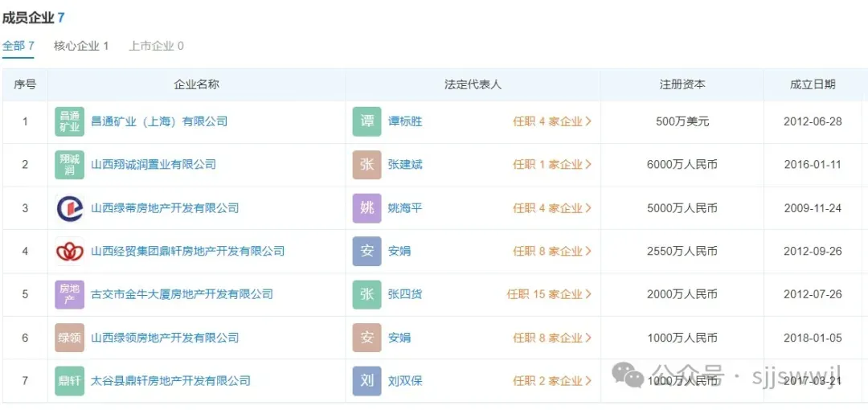The height and width of the screenshot is (410, 868).
Task: Click the red 山西经贸集团鼎轩 logo icon
Action: tap(69, 252)
